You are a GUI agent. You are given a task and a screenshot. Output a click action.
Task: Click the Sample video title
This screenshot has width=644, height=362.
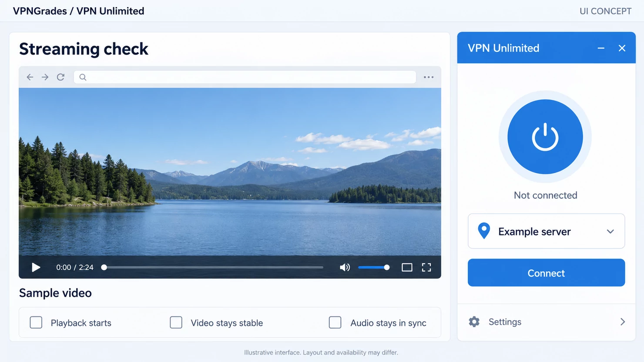[x=55, y=293]
